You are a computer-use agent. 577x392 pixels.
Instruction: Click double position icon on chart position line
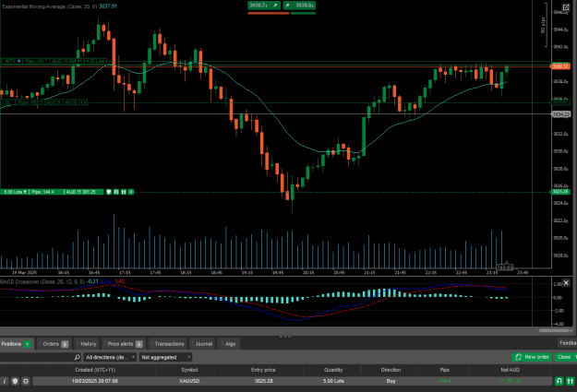124,192
